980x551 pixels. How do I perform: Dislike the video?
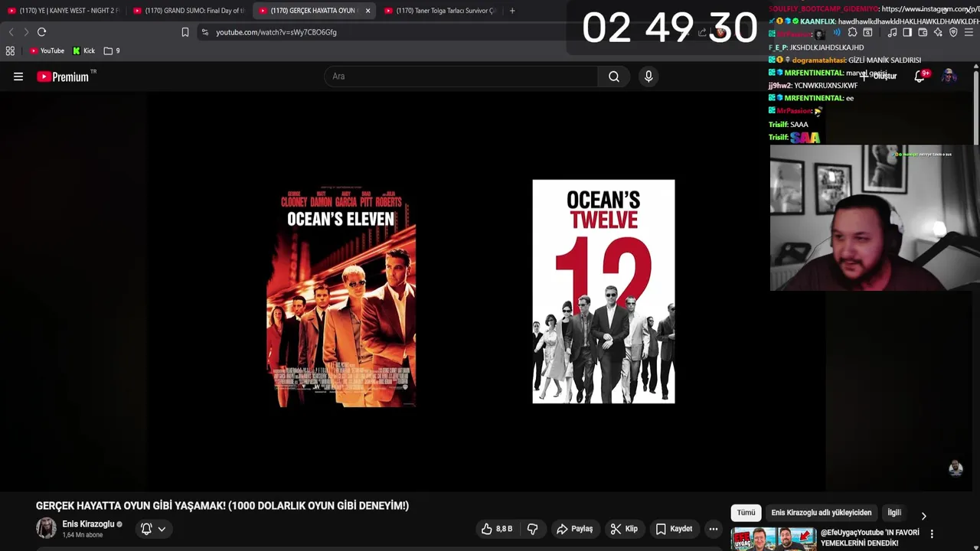(532, 529)
